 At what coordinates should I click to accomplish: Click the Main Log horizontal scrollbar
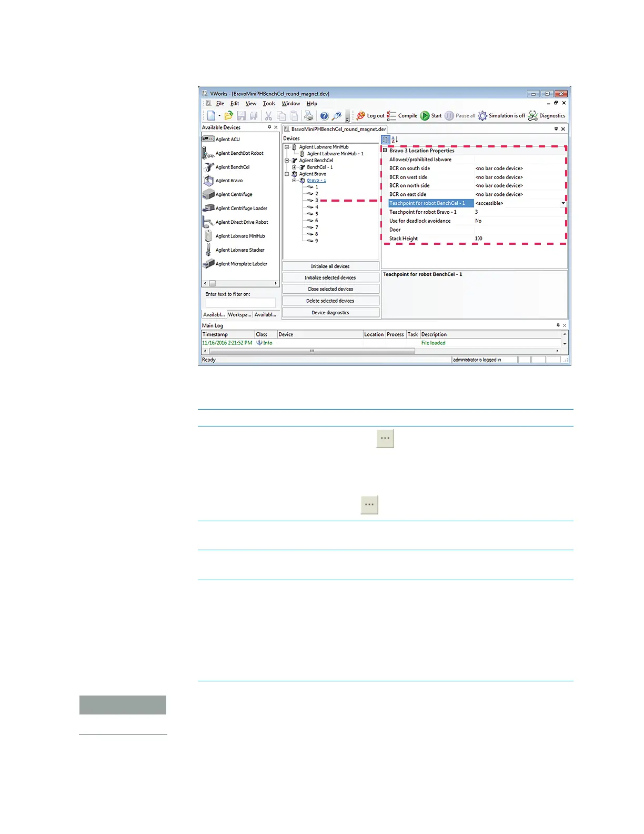[x=381, y=351]
